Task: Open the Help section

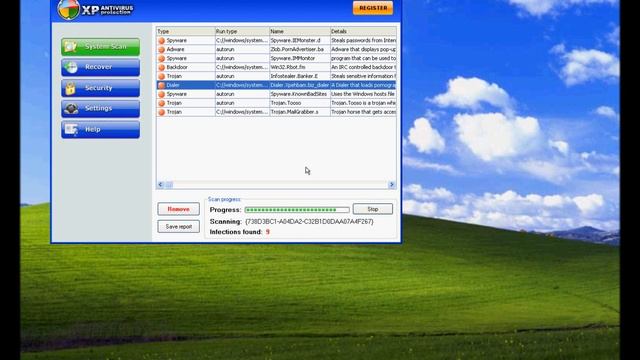Action: point(100,129)
